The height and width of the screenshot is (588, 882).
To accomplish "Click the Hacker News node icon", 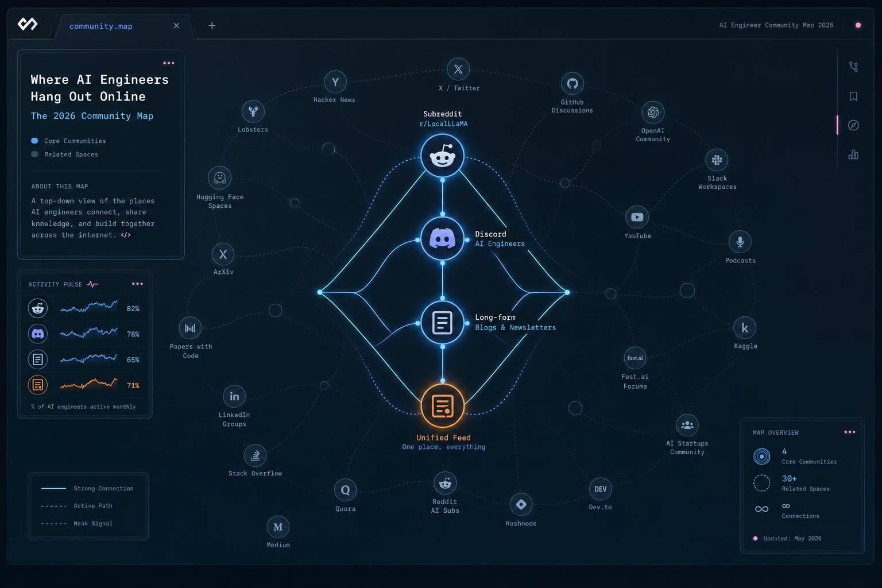I will tap(335, 82).
